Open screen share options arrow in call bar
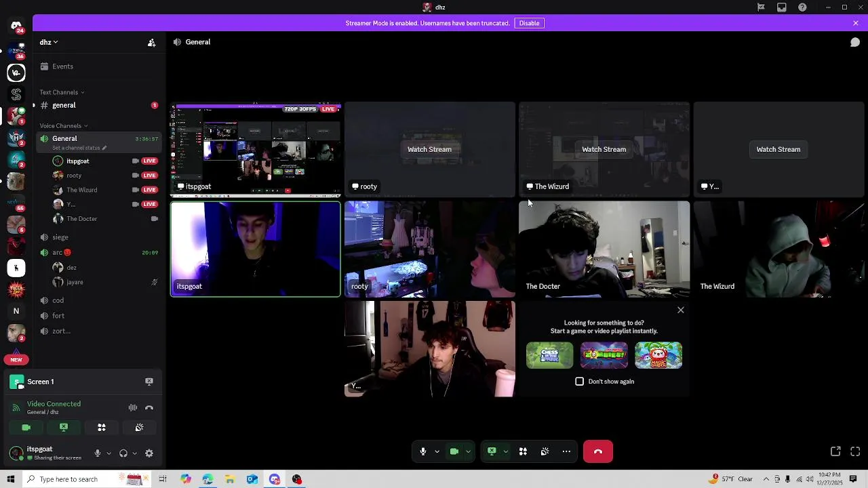The height and width of the screenshot is (488, 868). pyautogui.click(x=505, y=451)
